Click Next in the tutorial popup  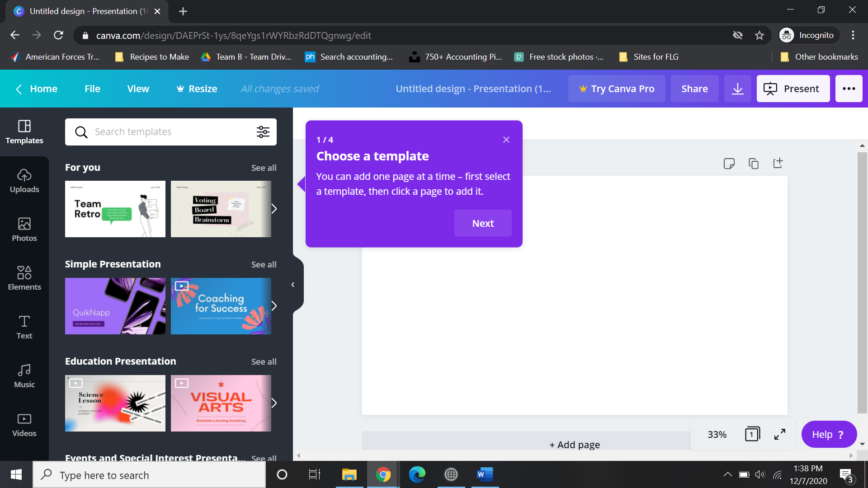click(483, 223)
